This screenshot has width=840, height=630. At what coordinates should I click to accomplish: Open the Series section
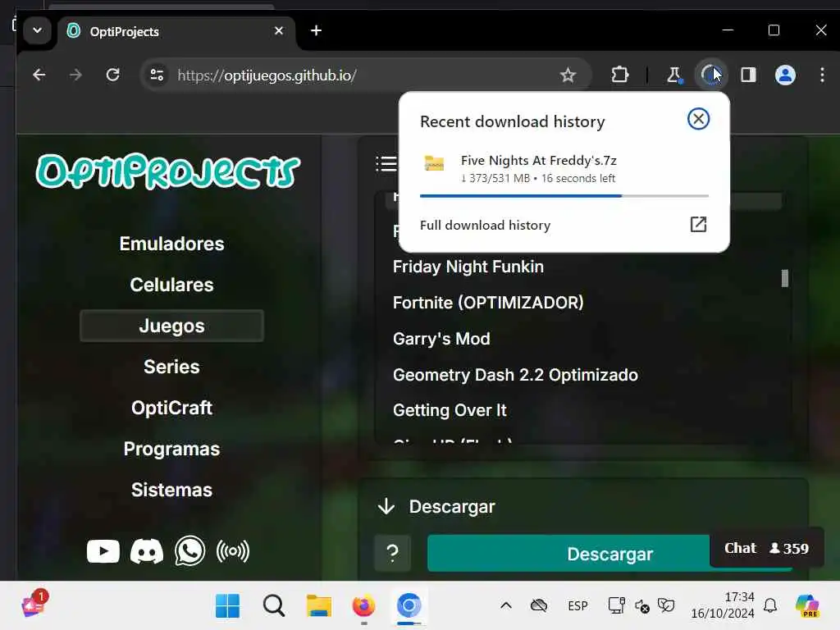tap(171, 367)
